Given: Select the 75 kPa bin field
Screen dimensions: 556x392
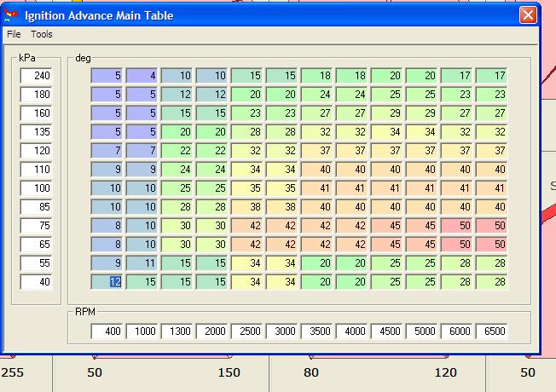Looking at the screenshot, I should click(36, 226).
